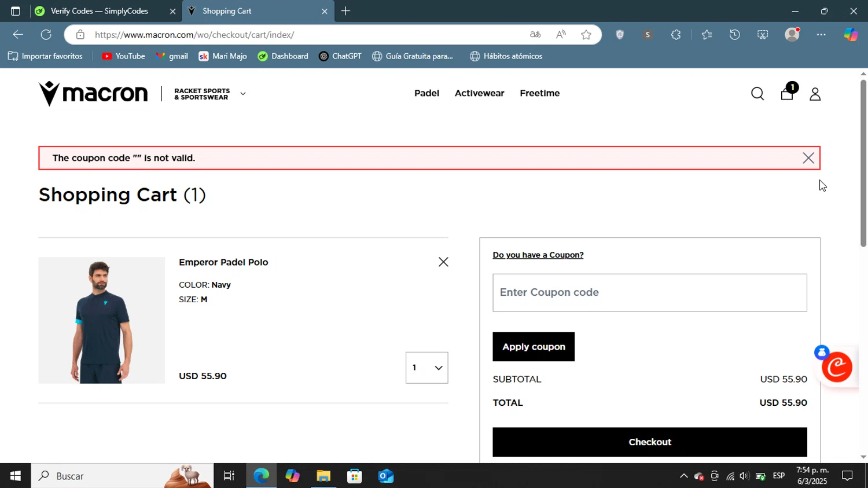This screenshot has height=488, width=868.
Task: Click the screenshot capture icon
Action: tap(763, 35)
